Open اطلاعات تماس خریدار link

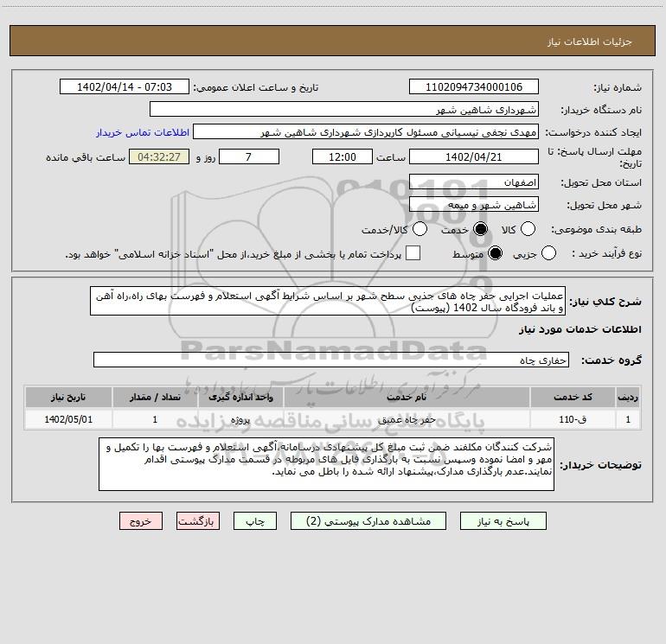point(143,132)
